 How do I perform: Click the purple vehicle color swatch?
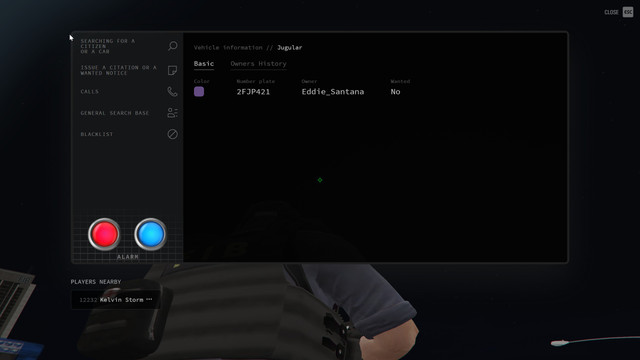pos(199,91)
